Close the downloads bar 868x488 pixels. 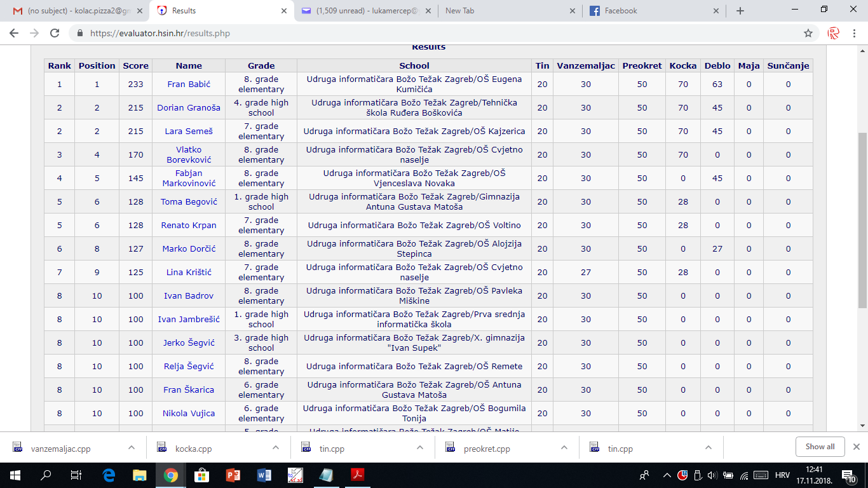[856, 447]
